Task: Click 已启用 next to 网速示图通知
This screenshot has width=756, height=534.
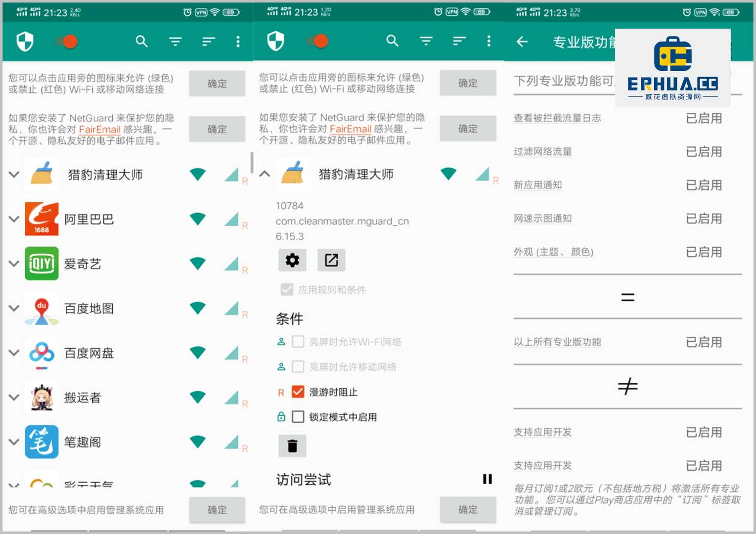Action: (704, 219)
